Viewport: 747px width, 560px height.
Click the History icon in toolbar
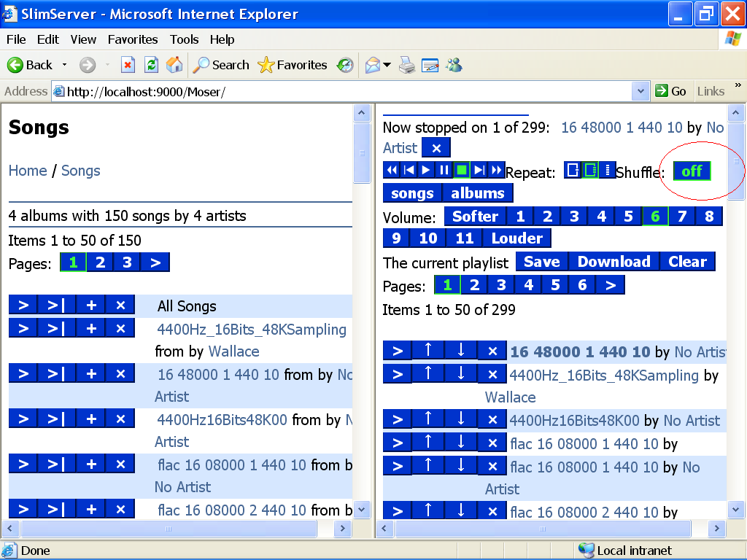point(345,65)
